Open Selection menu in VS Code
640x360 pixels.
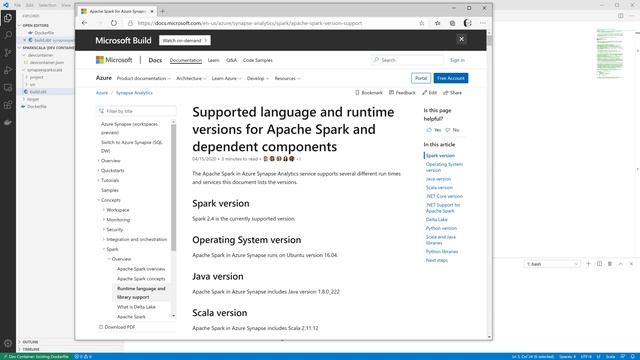pos(47,5)
